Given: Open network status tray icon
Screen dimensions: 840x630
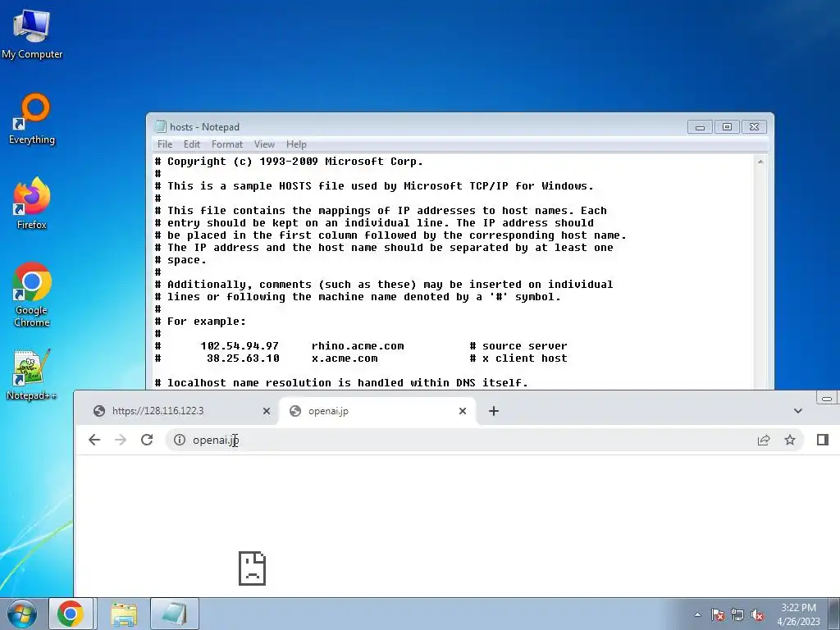Looking at the screenshot, I should 737,614.
